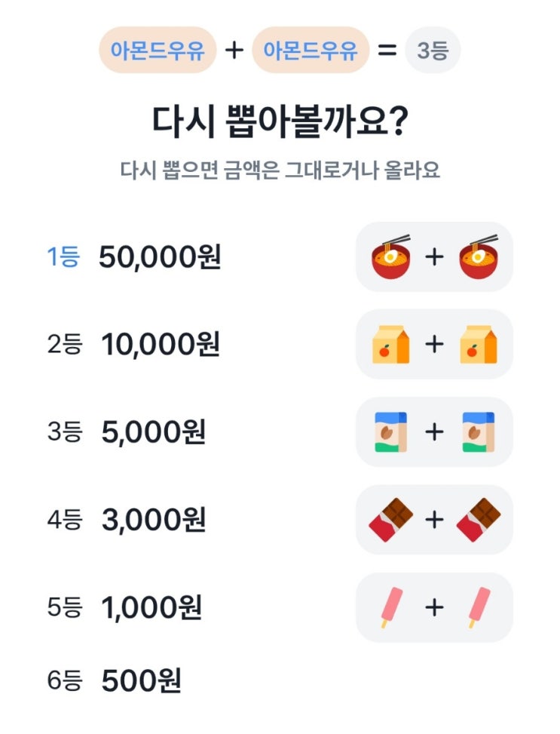Screen dimensions: 560x734
Task: Select the right pink ice pop icon
Action: (476, 607)
